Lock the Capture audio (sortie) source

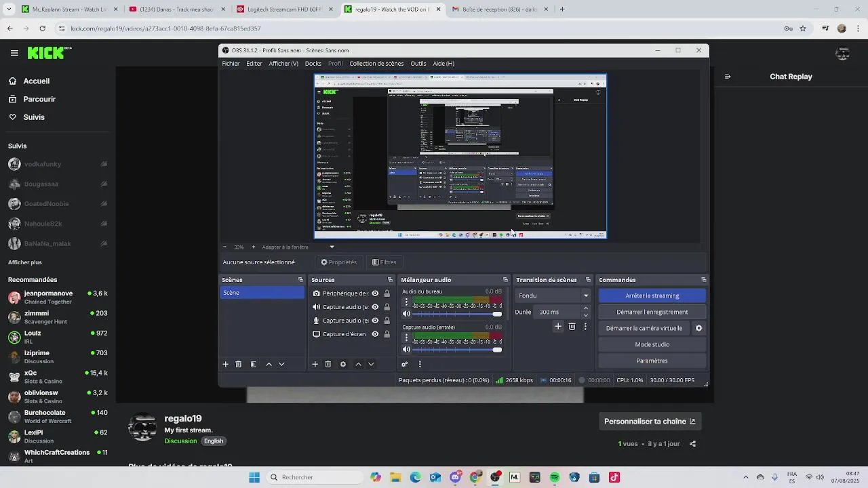(387, 307)
